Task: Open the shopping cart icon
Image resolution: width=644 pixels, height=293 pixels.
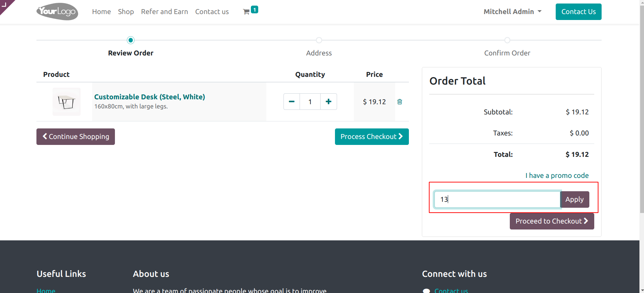Action: tap(247, 12)
